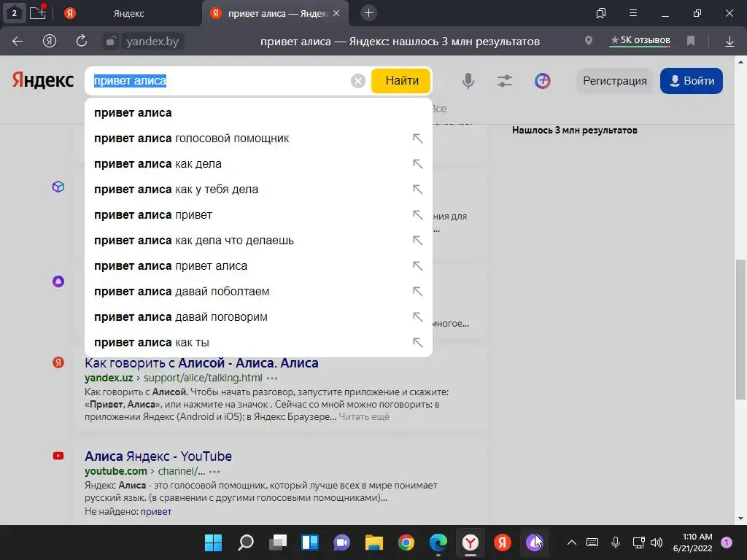
Task: Fill arrow for как ты suggestion
Action: coord(417,343)
